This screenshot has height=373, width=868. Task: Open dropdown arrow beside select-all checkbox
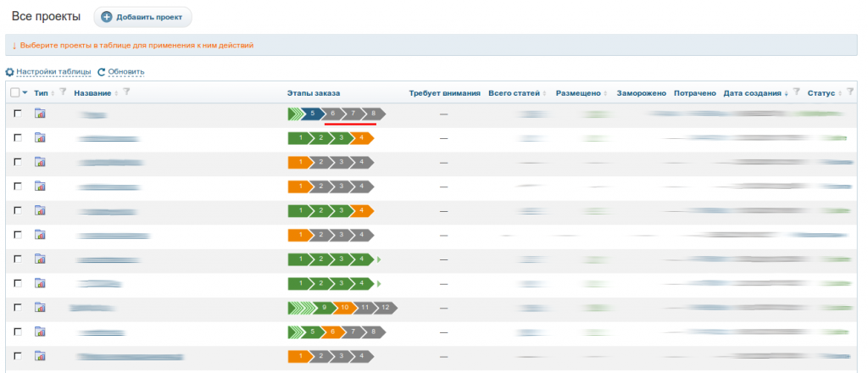tap(25, 93)
